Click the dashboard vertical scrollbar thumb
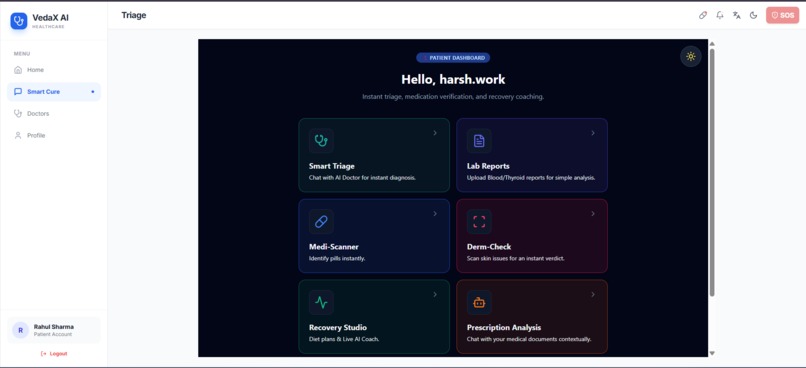Screen dimensions: 806x368 coord(712,173)
